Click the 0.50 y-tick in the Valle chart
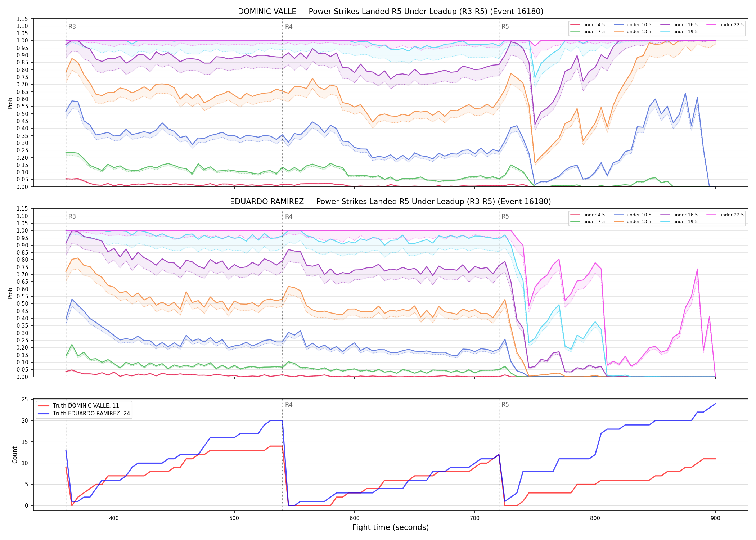This screenshot has height=540, width=756. coord(22,114)
